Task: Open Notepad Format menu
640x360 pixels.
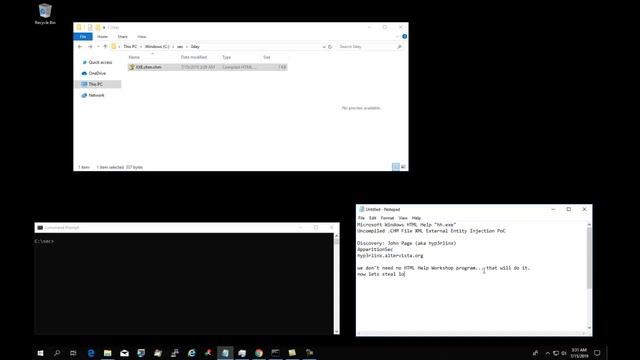Action: click(x=387, y=218)
